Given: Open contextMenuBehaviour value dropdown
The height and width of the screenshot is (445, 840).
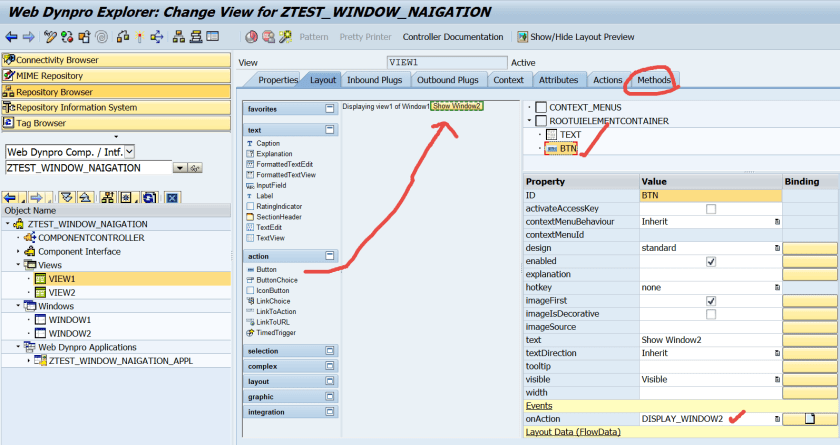Looking at the screenshot, I should coord(777,222).
